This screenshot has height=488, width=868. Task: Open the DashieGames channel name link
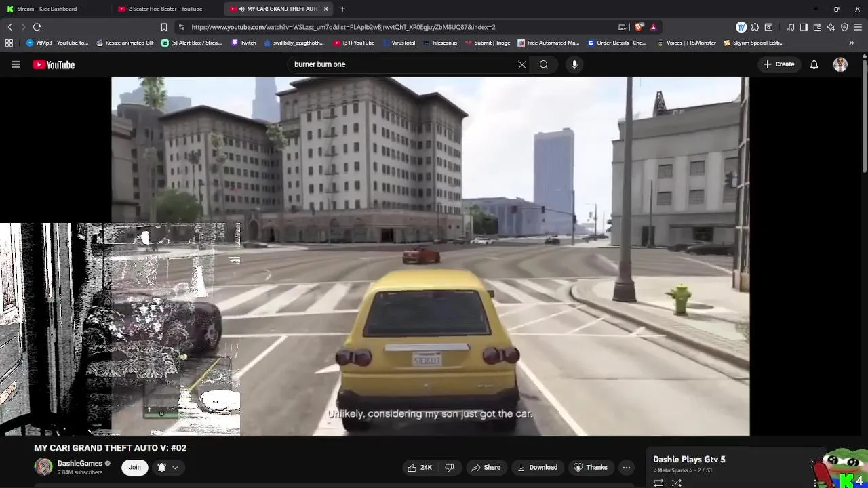(x=80, y=464)
